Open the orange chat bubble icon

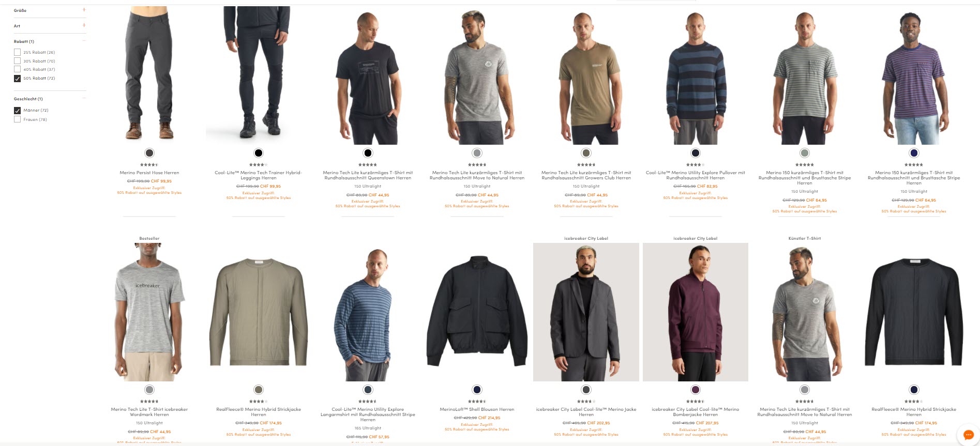coord(968,435)
